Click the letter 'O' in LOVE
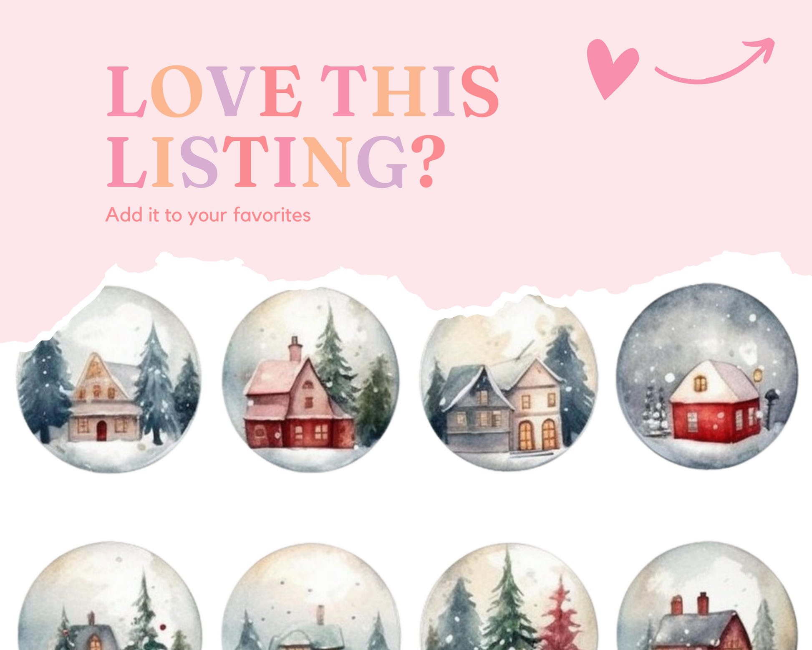Image resolution: width=812 pixels, height=650 pixels. 177,91
